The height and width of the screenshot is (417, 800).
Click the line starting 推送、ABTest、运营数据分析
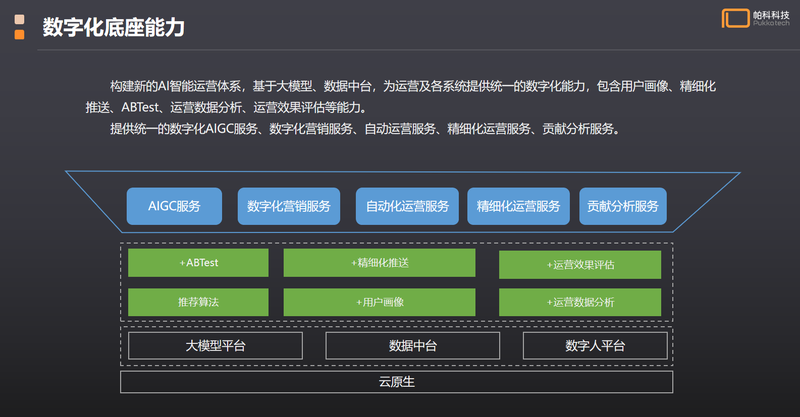click(226, 108)
